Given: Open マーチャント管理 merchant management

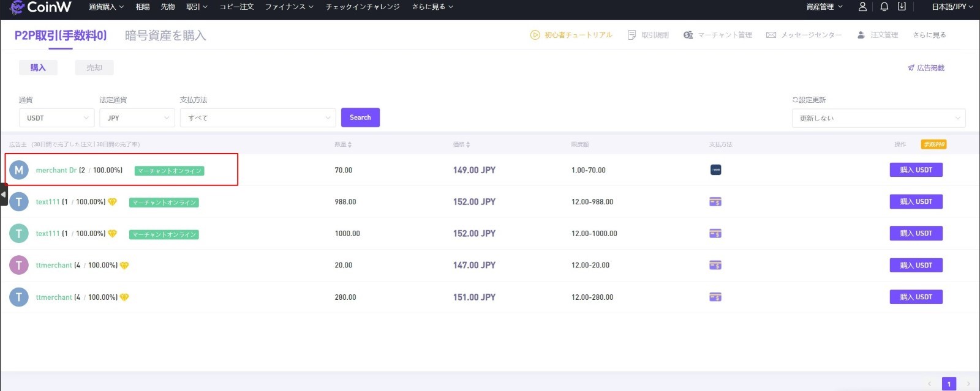Looking at the screenshot, I should (718, 35).
